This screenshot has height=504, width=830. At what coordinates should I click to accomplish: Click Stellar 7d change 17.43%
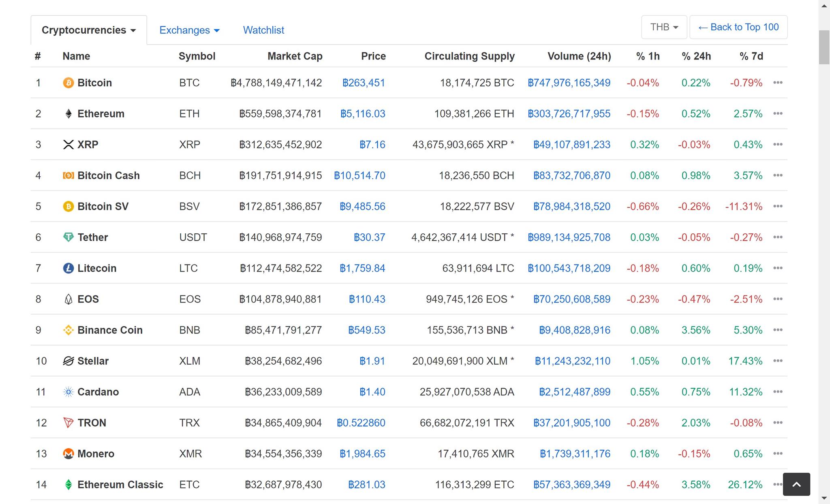745,361
